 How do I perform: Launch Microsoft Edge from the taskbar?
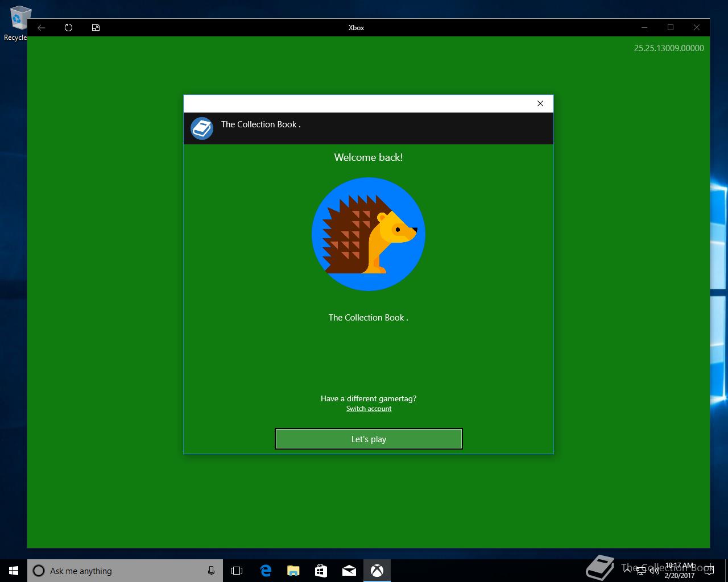[x=265, y=571]
